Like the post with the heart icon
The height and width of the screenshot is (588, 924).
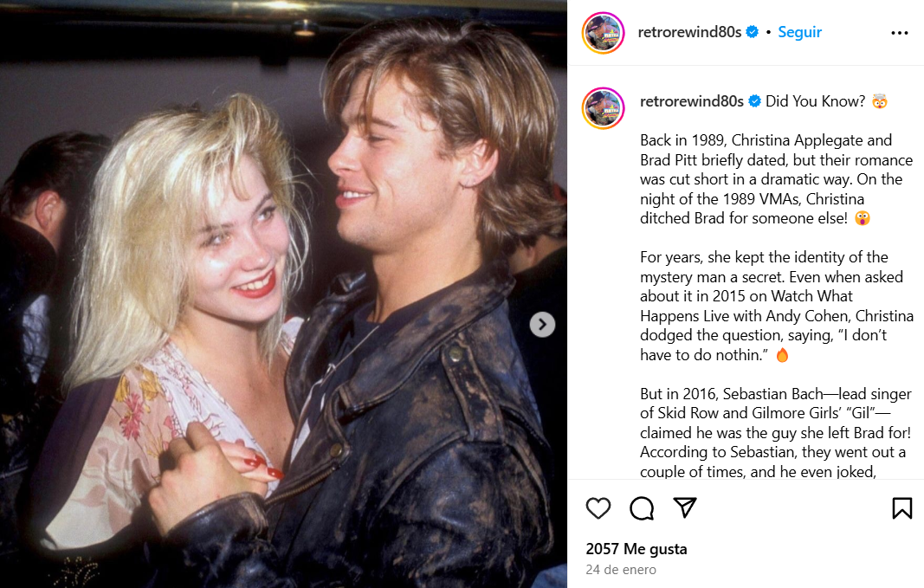point(598,507)
